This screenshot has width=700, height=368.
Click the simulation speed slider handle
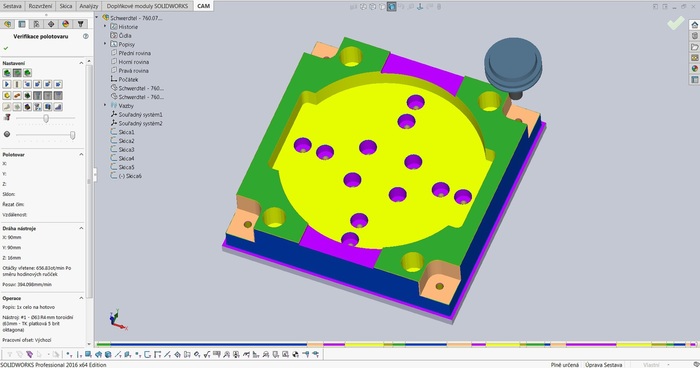(x=46, y=118)
